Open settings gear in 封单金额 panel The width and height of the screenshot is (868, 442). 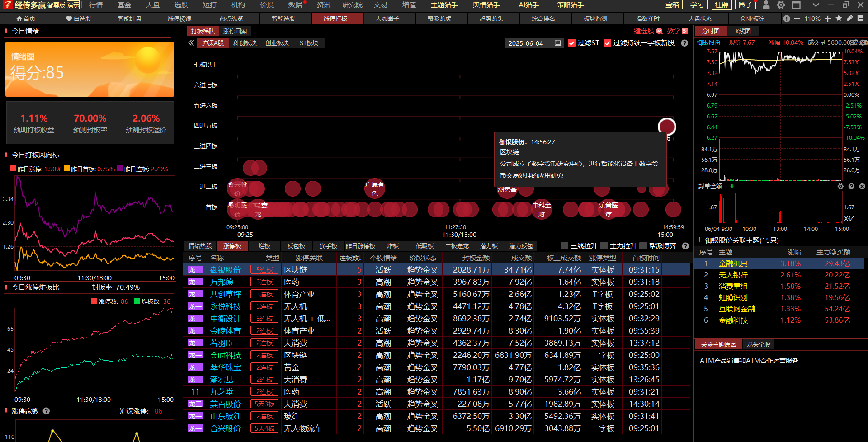pos(840,186)
